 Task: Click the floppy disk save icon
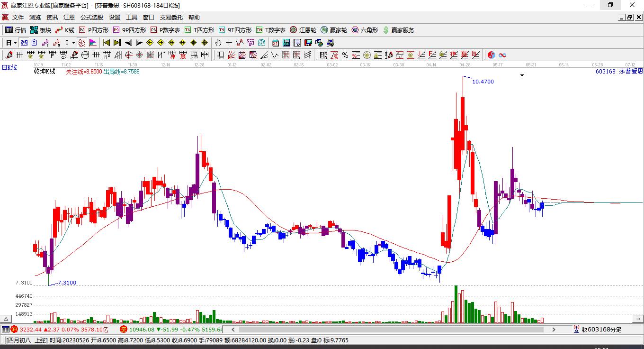(x=308, y=43)
